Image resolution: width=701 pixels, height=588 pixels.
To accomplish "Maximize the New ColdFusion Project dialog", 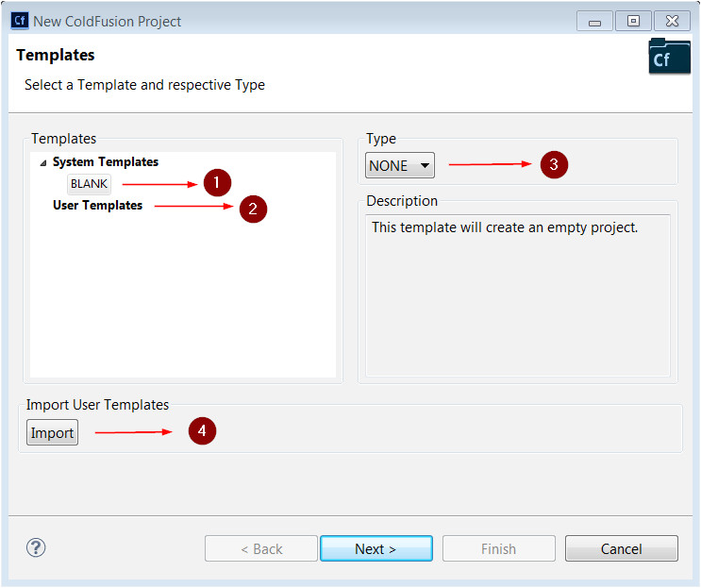I will coord(633,20).
